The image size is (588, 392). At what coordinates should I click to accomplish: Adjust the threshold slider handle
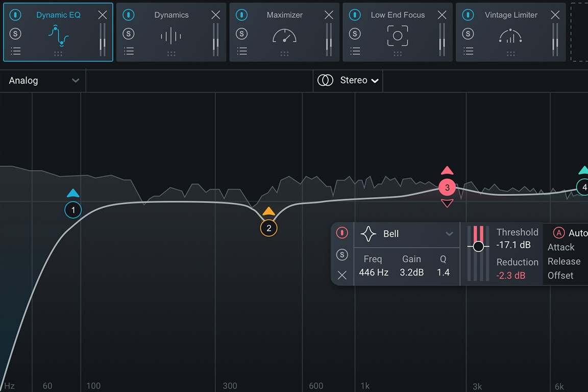pyautogui.click(x=478, y=247)
